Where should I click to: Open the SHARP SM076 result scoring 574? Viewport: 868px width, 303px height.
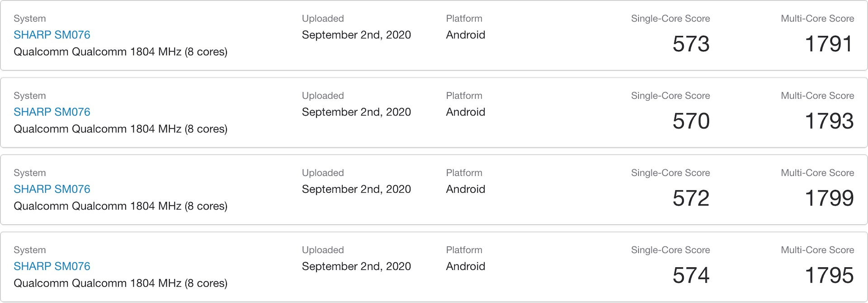pos(52,266)
